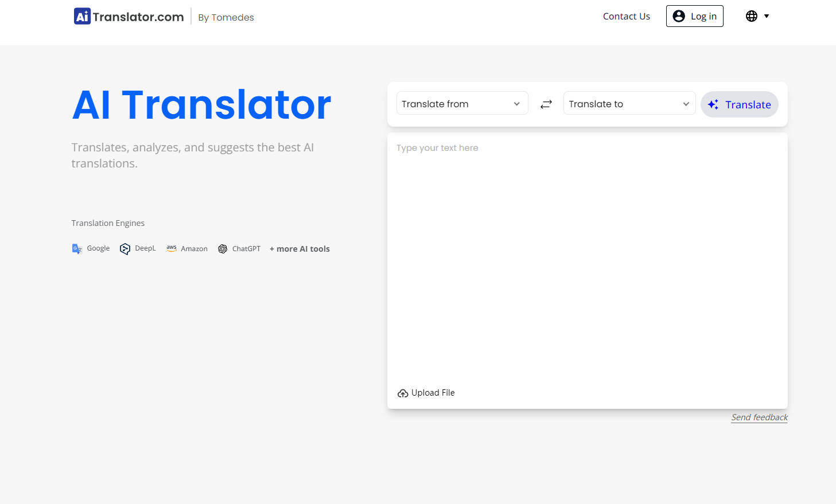This screenshot has width=836, height=504.
Task: Click the Upload File cloud icon
Action: point(403,393)
